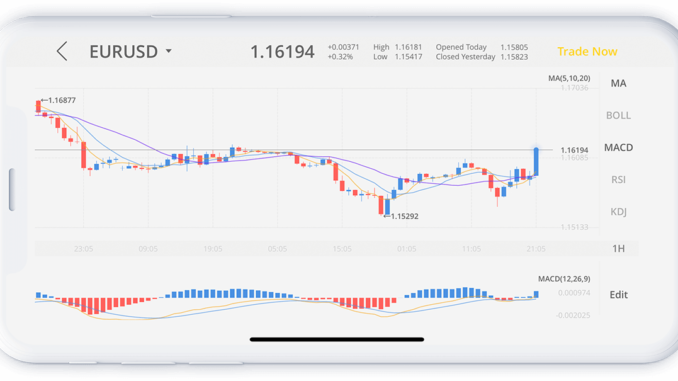Click the High 1.16181 value

pyautogui.click(x=408, y=47)
